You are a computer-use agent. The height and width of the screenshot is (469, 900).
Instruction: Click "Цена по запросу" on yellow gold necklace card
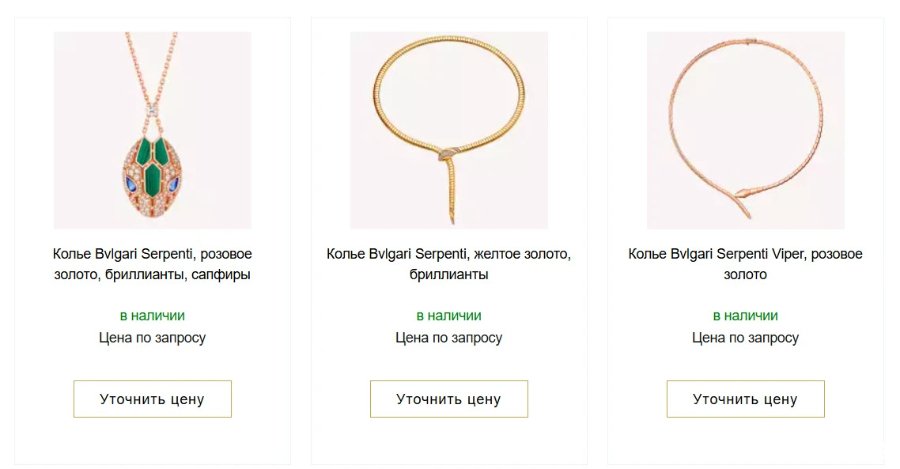[448, 338]
